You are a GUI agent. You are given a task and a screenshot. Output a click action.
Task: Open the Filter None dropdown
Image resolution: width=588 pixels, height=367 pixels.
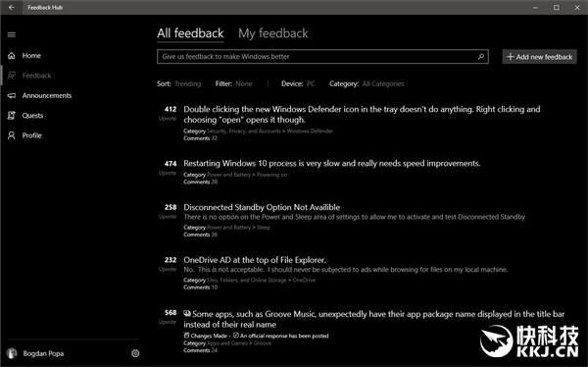click(x=233, y=83)
